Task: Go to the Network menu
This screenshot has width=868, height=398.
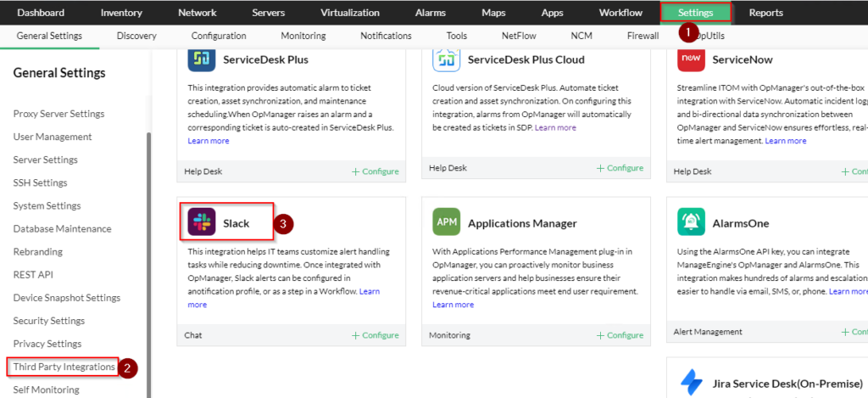Action: click(x=197, y=13)
